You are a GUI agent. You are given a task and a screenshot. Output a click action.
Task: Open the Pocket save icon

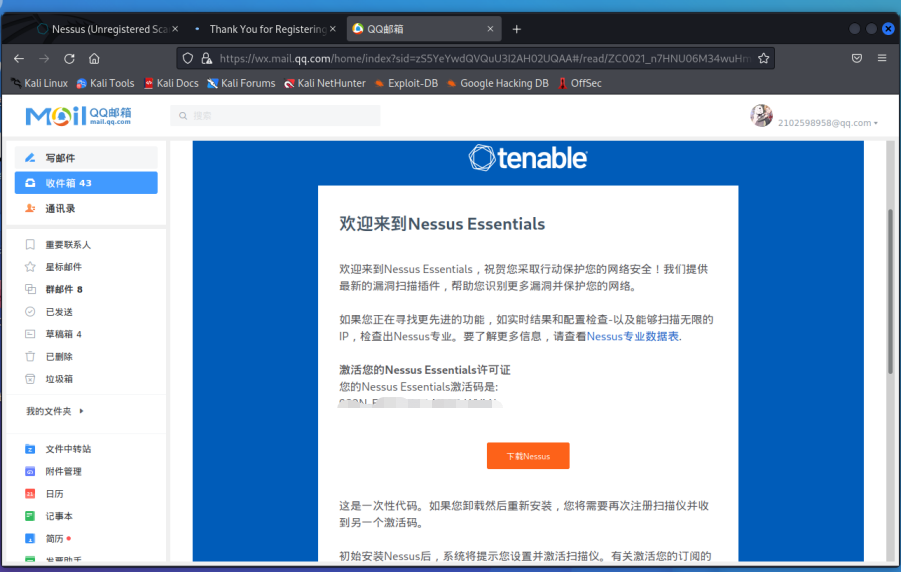857,59
